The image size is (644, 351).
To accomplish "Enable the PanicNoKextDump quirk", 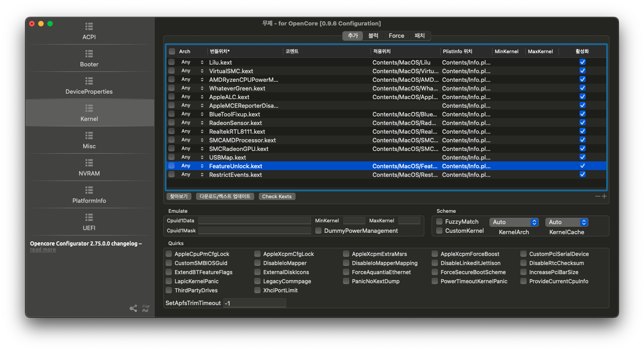I will click(x=346, y=281).
